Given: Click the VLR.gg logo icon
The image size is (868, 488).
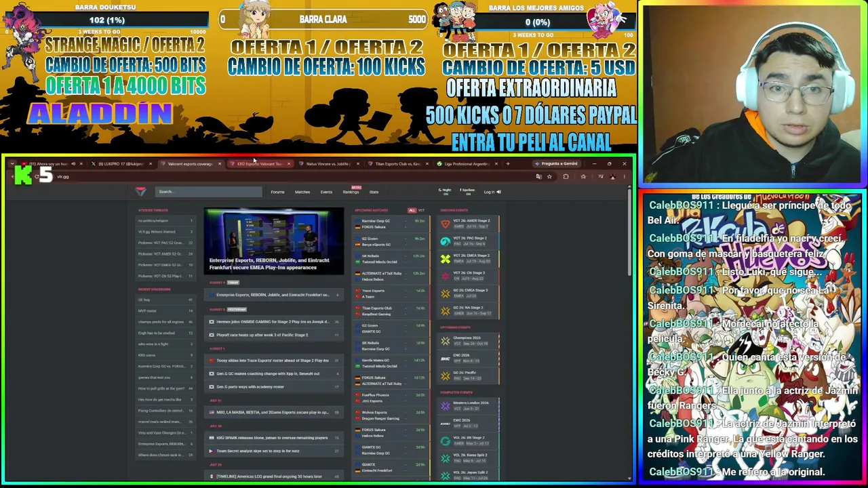Looking at the screenshot, I should click(140, 191).
